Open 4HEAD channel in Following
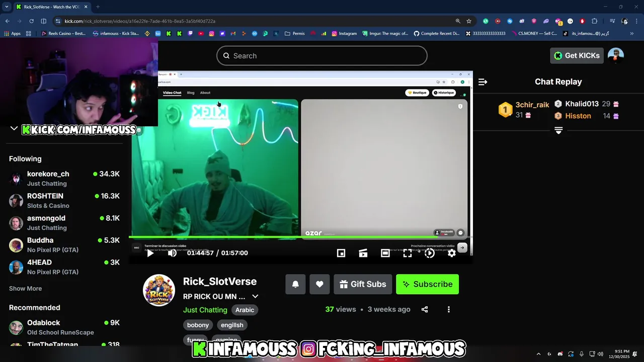 [64, 267]
